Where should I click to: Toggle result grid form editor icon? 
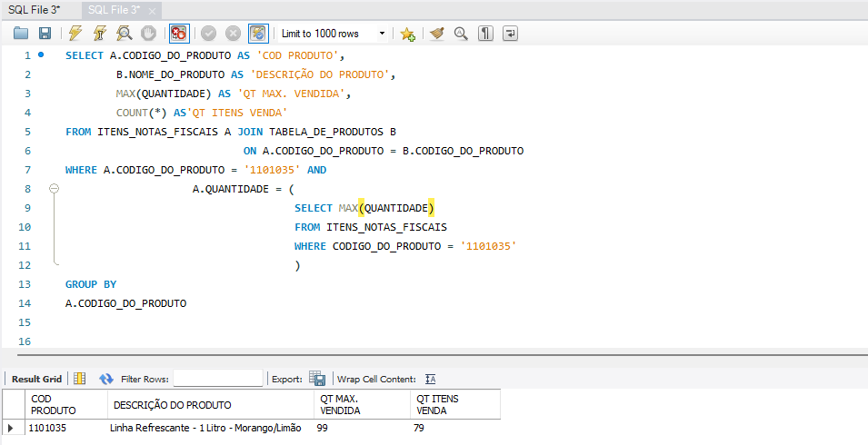point(80,379)
